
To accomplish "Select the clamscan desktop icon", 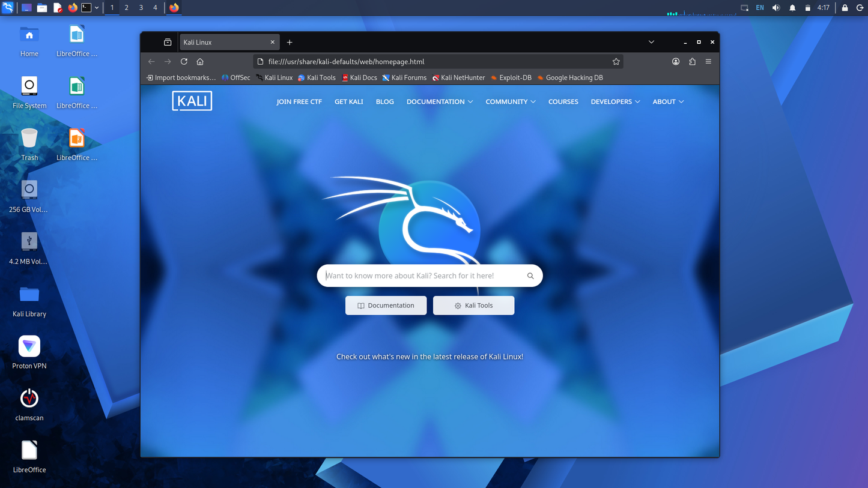I will click(29, 405).
